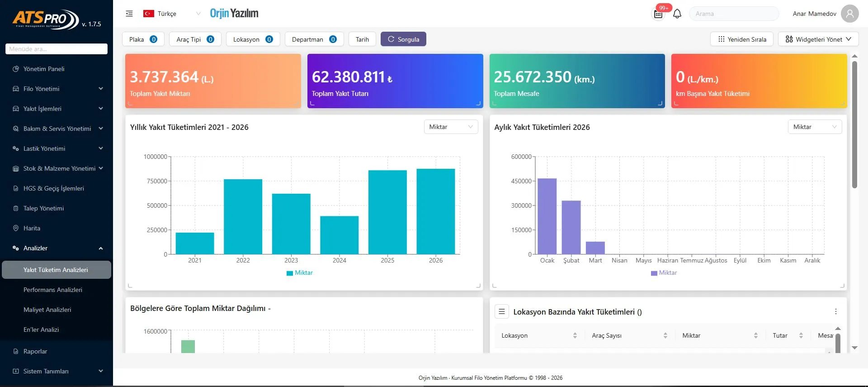The height and width of the screenshot is (387, 868).
Task: Open calendar icon with 99+ badge
Action: tap(658, 14)
